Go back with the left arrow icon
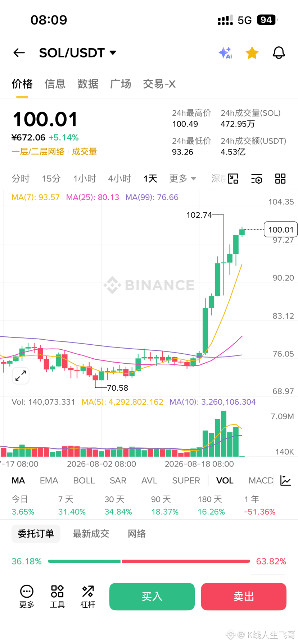The height and width of the screenshot is (644, 298). pos(19,53)
